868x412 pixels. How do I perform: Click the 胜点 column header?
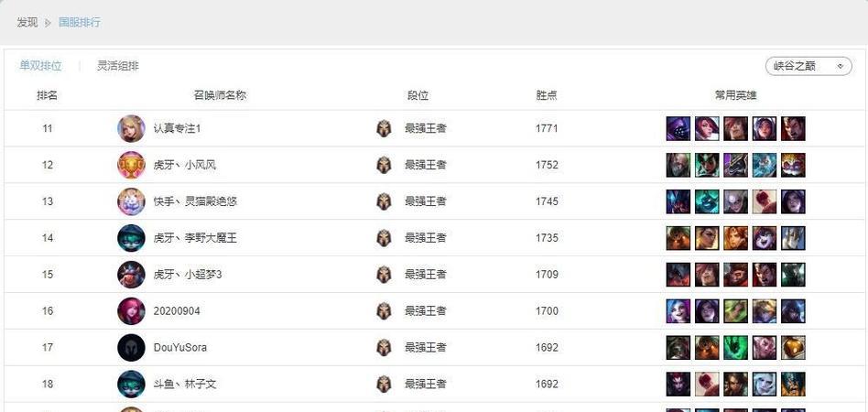click(x=547, y=95)
